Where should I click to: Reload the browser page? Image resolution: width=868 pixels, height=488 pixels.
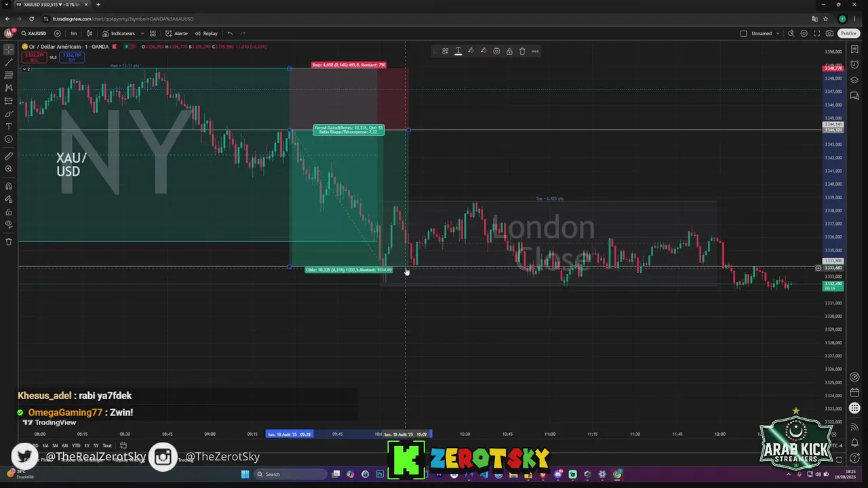pyautogui.click(x=31, y=19)
